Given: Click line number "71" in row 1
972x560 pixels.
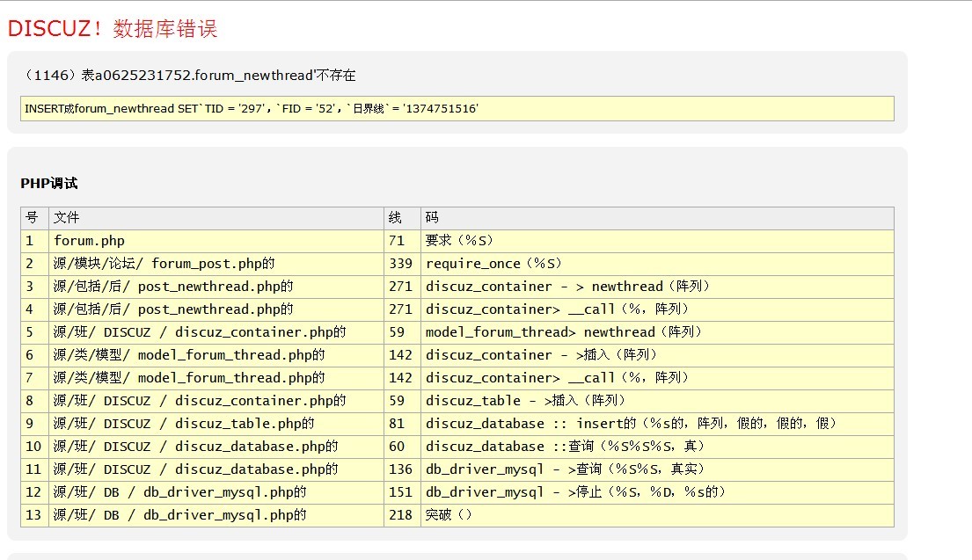Looking at the screenshot, I should click(x=397, y=240).
